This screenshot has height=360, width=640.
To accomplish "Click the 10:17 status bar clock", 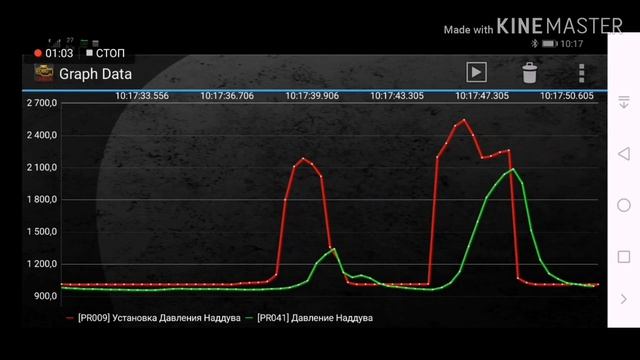I will (x=571, y=44).
